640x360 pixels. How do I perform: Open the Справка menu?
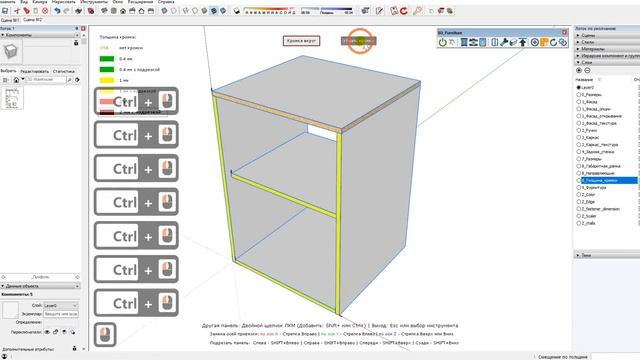coord(166,2)
